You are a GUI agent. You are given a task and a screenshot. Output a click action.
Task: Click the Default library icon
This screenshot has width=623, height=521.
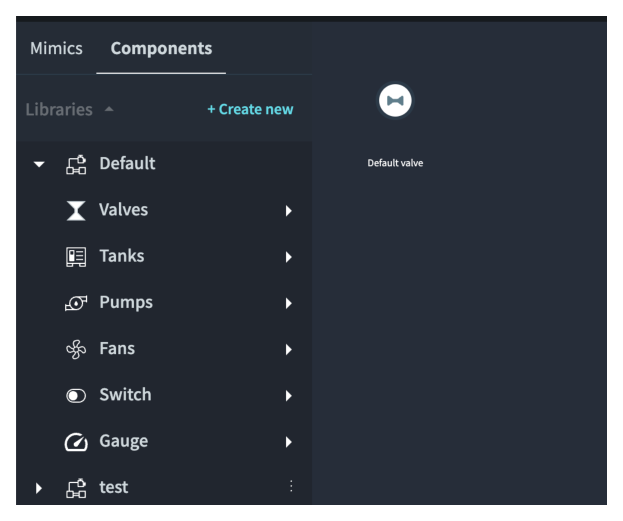(x=76, y=164)
